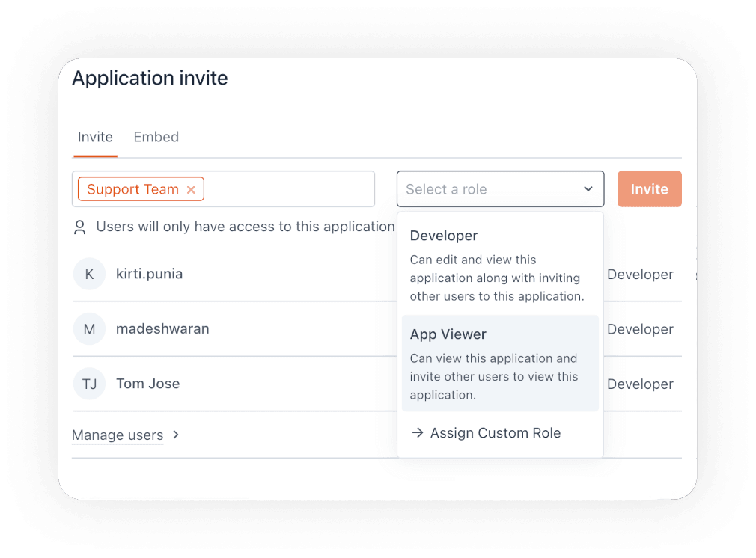Switch to the Embed tab
The height and width of the screenshot is (558, 756).
point(156,137)
